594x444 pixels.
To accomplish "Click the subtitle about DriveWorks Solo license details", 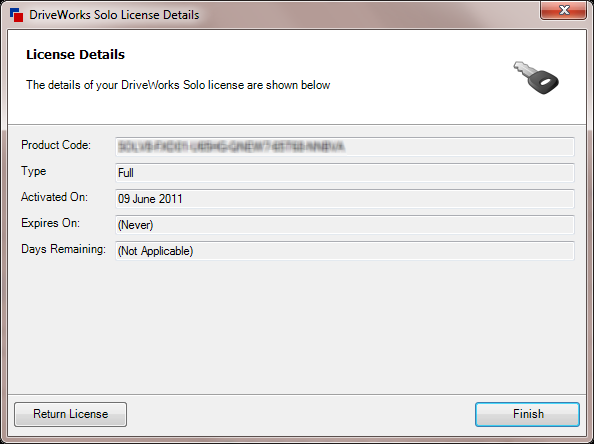I will click(178, 85).
